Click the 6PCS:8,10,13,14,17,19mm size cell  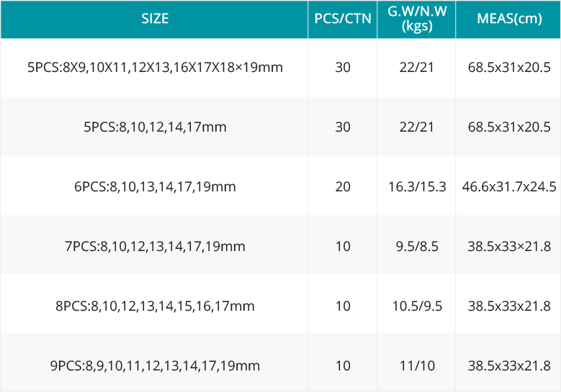click(155, 187)
